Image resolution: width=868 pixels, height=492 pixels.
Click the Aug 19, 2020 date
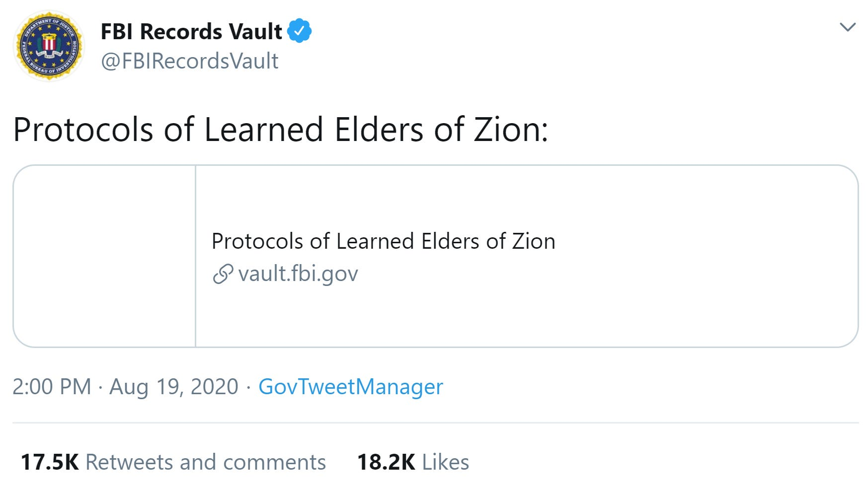pyautogui.click(x=174, y=387)
